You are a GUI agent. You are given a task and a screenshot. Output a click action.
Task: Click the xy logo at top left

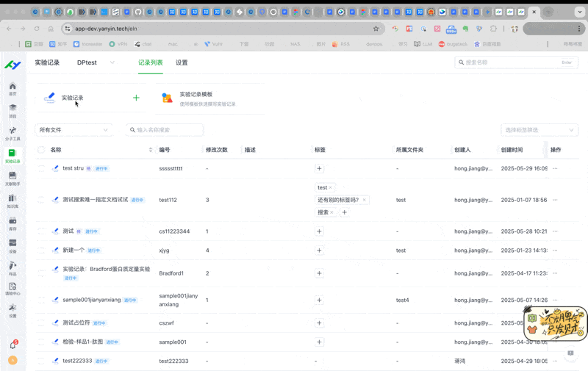(12, 65)
